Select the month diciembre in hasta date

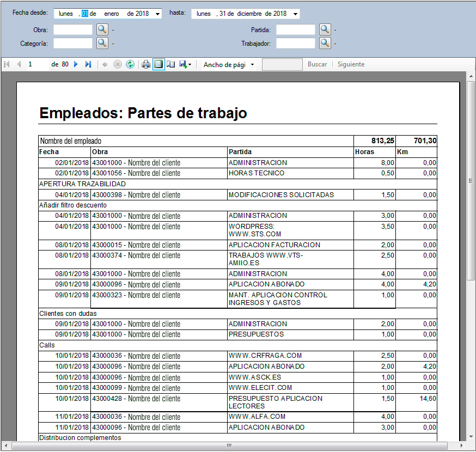[x=249, y=14]
